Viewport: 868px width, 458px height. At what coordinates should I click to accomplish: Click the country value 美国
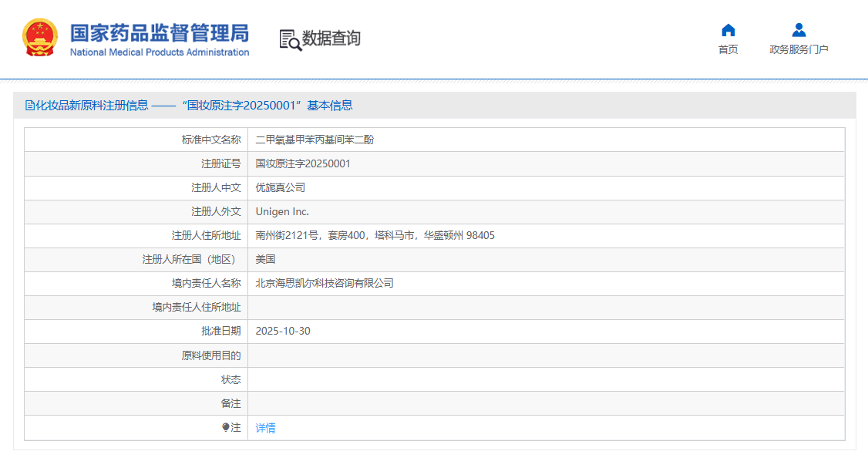[265, 259]
